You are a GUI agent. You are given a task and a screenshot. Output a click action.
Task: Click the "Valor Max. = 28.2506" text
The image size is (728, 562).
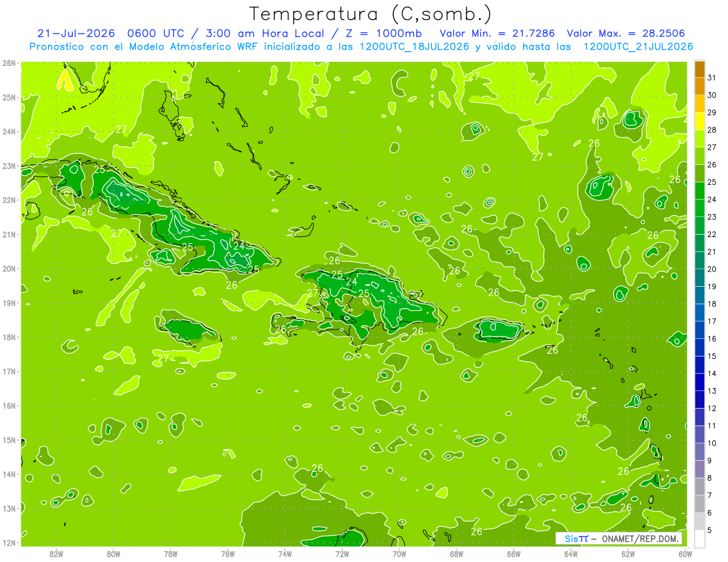(626, 33)
